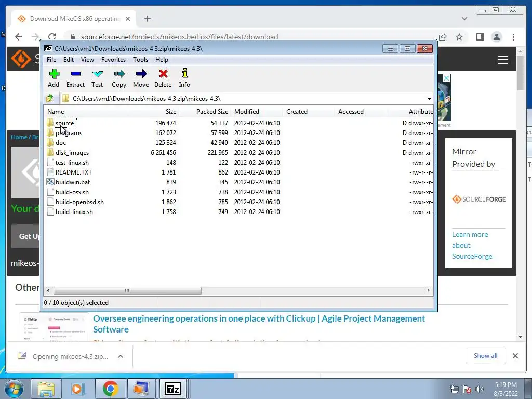Select the source folder icon
The width and height of the screenshot is (532, 399).
click(50, 123)
